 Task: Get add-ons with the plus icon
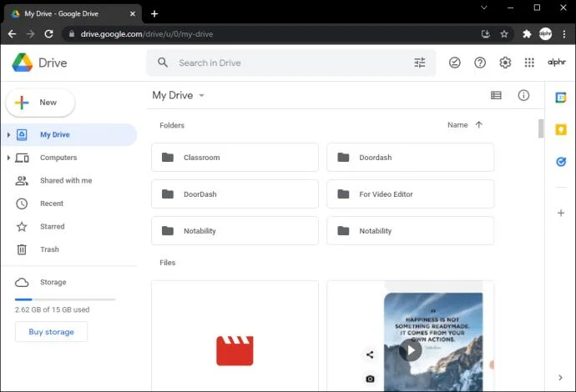pos(561,213)
